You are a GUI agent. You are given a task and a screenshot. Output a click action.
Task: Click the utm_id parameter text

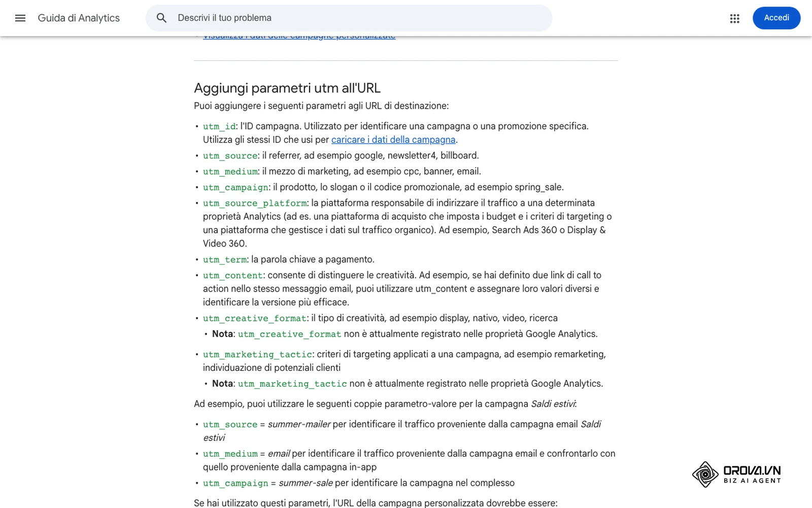pyautogui.click(x=219, y=126)
